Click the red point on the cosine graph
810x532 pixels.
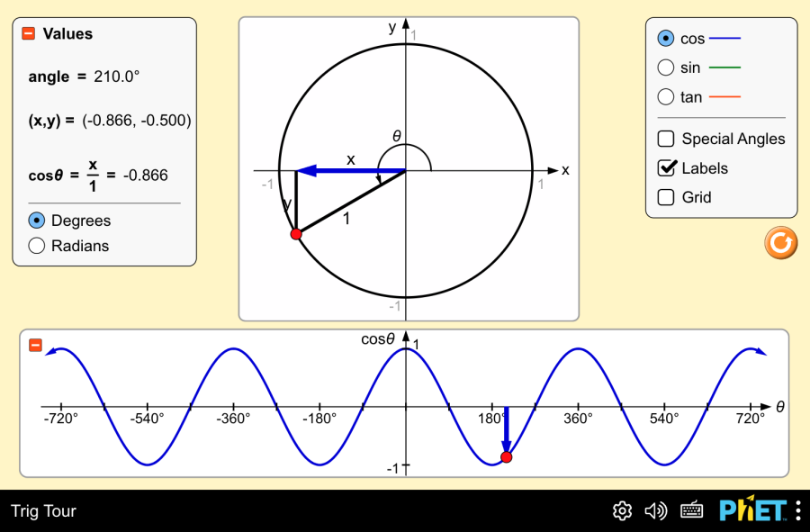click(x=507, y=456)
